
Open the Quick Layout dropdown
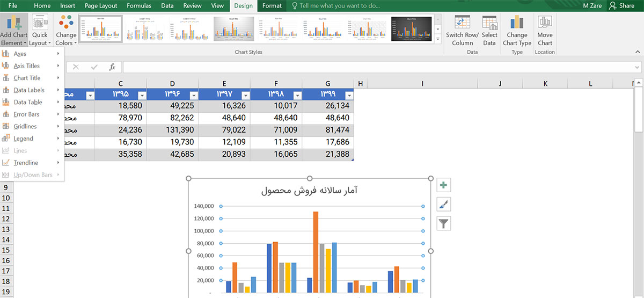[x=40, y=31]
